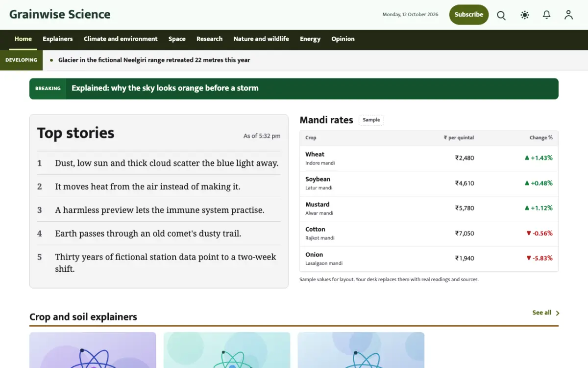Click Mustard price ₹5,780
This screenshot has width=588, height=368.
(x=465, y=208)
